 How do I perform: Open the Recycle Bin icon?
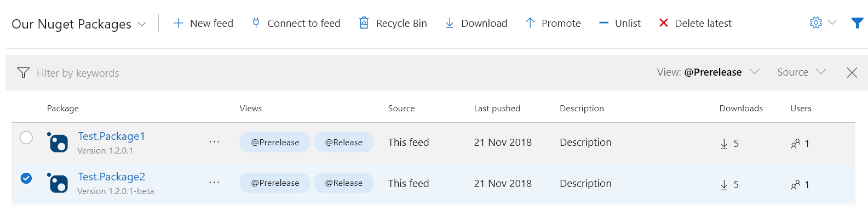(x=364, y=23)
